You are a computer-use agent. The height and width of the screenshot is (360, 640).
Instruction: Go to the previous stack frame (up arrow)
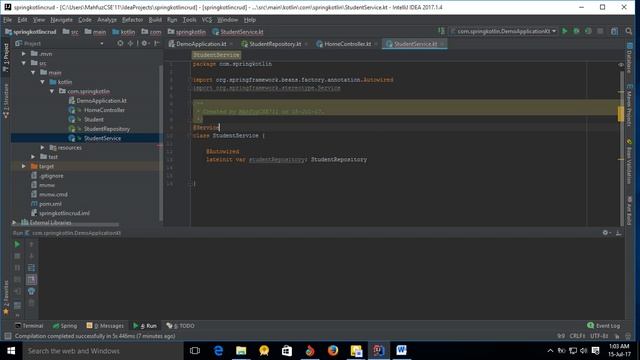tap(31, 244)
